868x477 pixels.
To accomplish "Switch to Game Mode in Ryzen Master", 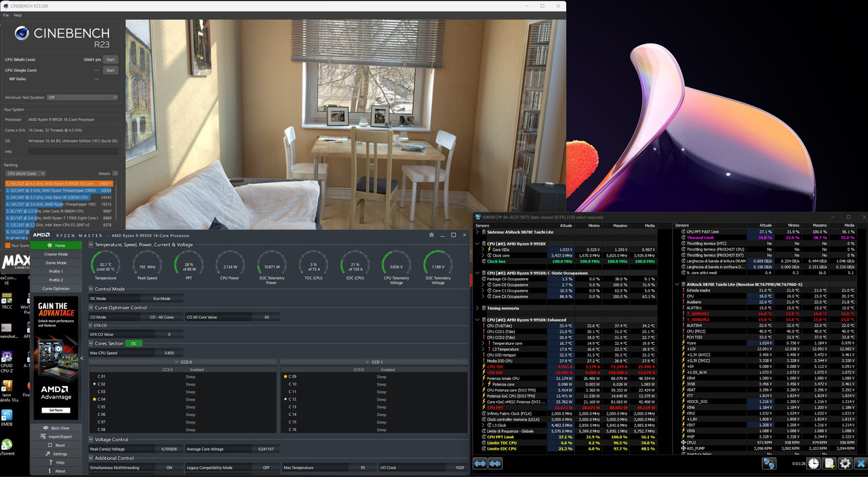I will (x=56, y=263).
